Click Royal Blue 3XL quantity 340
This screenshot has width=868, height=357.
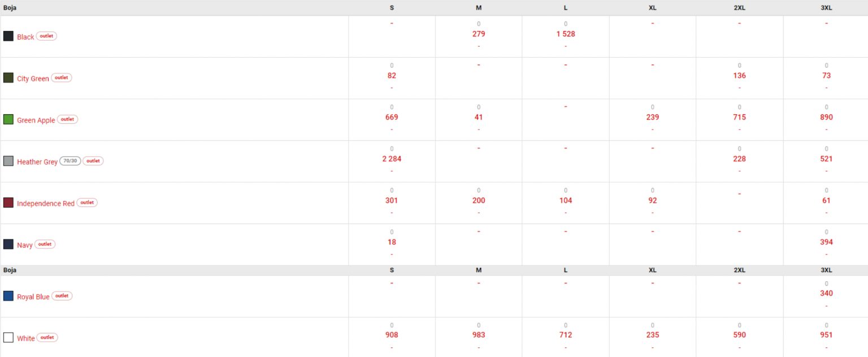tap(826, 294)
